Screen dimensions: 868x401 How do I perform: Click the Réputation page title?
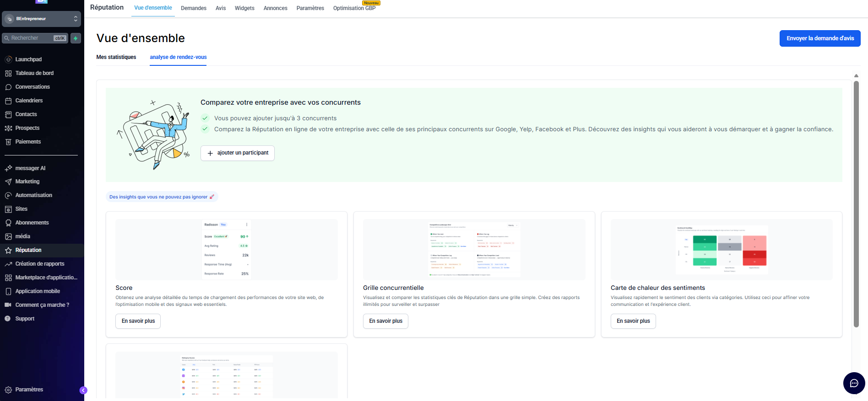tap(107, 7)
